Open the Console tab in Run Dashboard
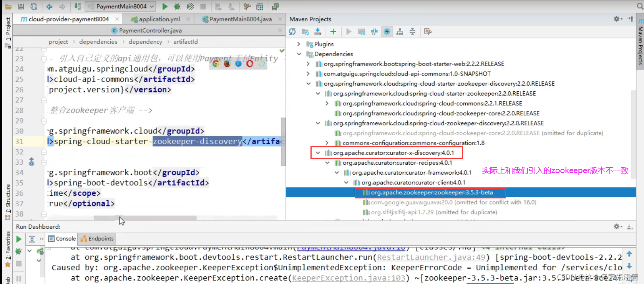644x284 pixels. click(62, 239)
